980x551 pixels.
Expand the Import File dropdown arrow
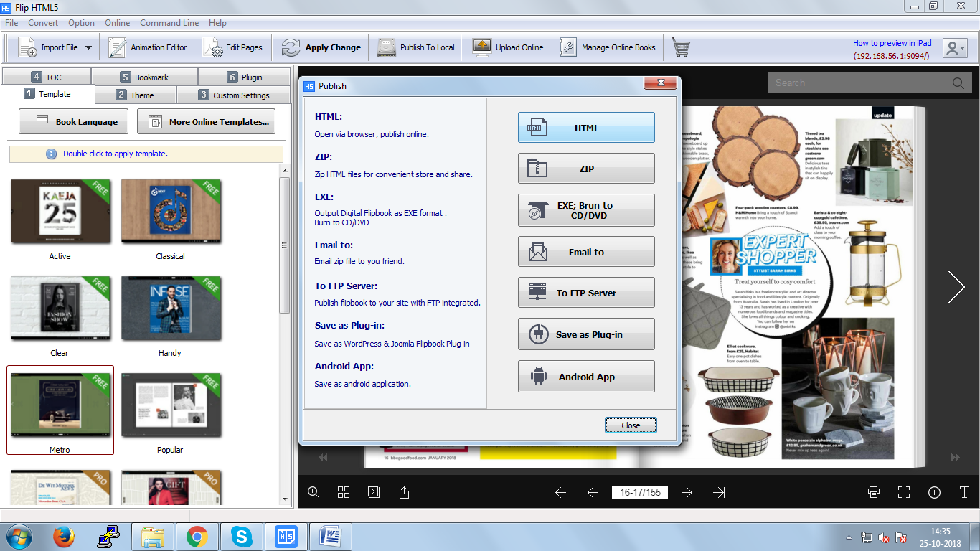click(88, 48)
